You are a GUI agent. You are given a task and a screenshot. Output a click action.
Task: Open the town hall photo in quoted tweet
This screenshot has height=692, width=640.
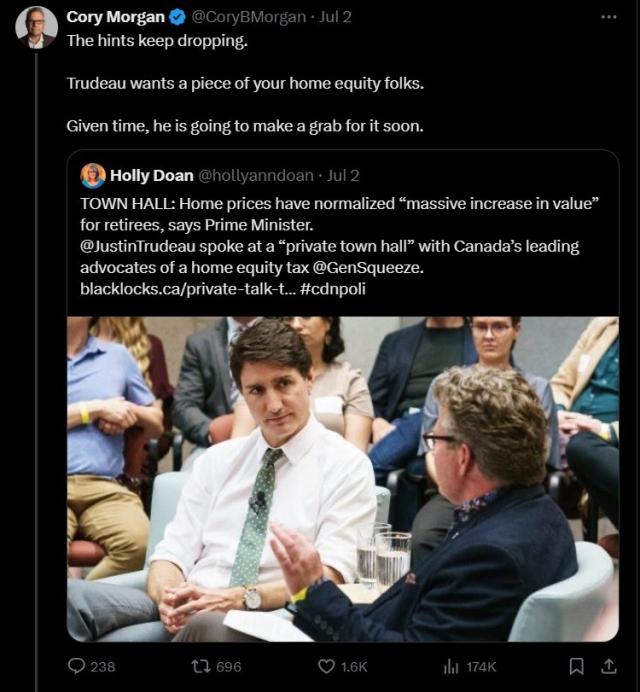pyautogui.click(x=343, y=479)
